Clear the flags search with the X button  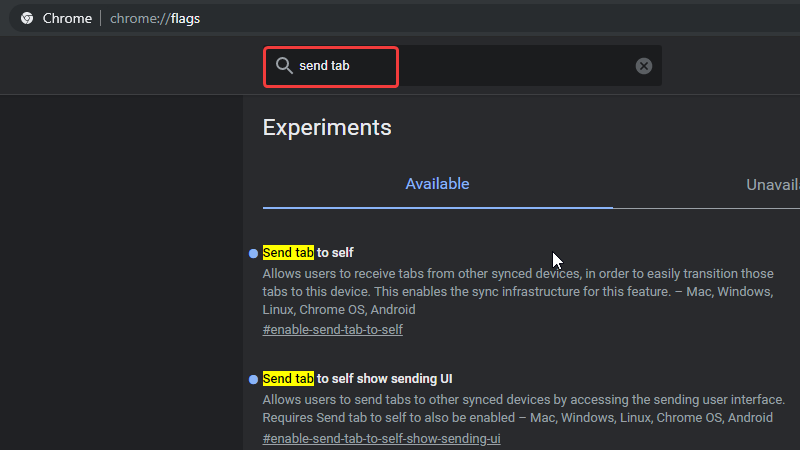click(644, 66)
